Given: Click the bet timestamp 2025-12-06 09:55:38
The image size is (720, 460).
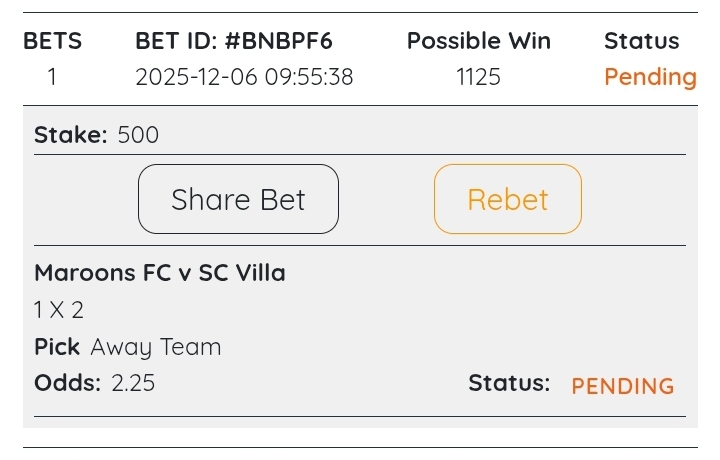Looking at the screenshot, I should (x=244, y=77).
